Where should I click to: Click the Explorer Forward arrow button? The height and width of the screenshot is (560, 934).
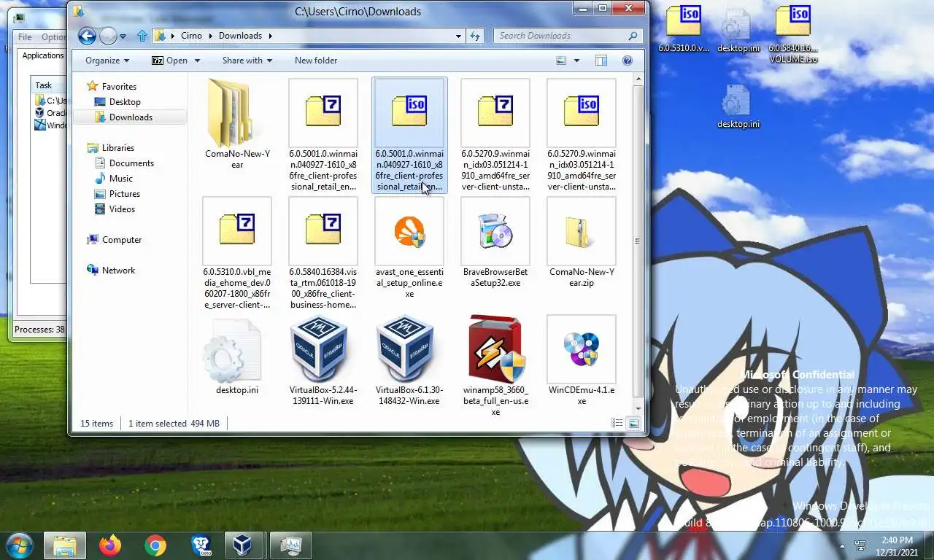108,36
